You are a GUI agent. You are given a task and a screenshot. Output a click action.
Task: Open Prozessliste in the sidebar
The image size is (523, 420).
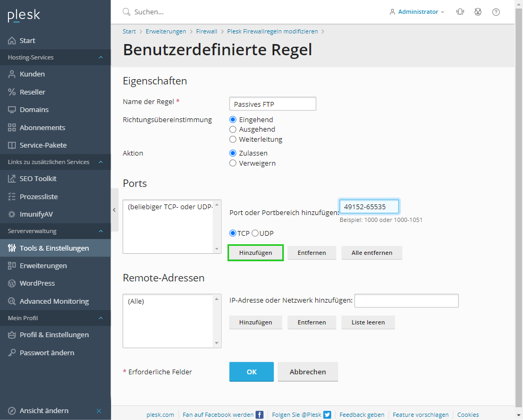point(55,196)
